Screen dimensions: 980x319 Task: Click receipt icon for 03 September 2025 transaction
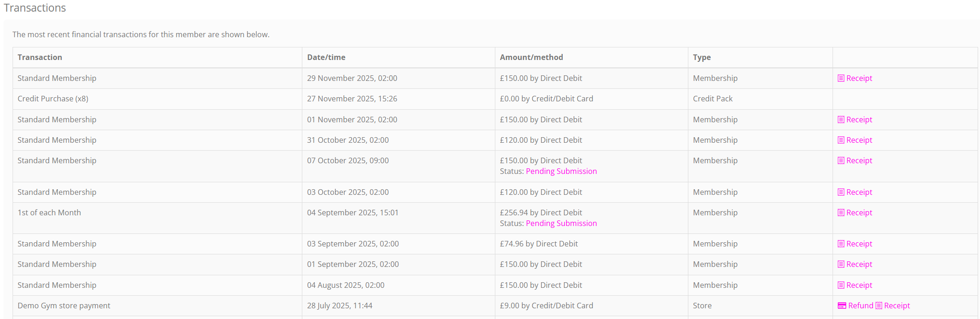[x=841, y=244]
